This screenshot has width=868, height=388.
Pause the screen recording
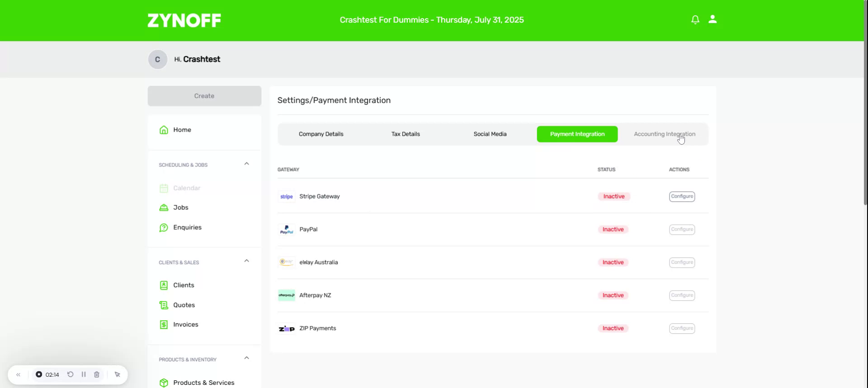click(x=84, y=374)
